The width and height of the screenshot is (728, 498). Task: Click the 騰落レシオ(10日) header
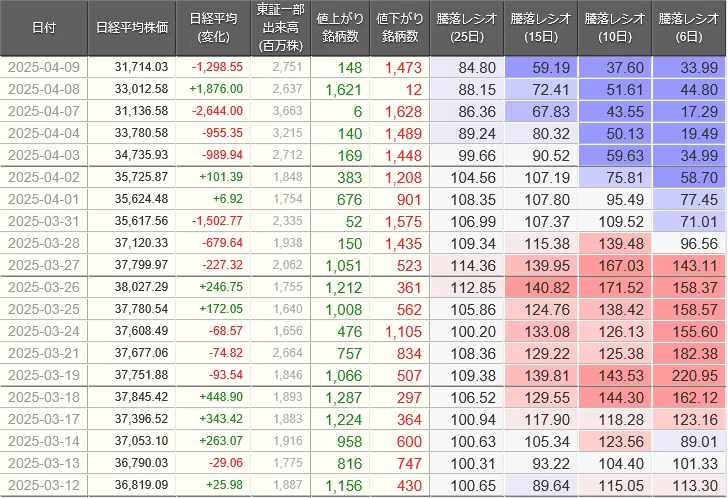point(615,28)
